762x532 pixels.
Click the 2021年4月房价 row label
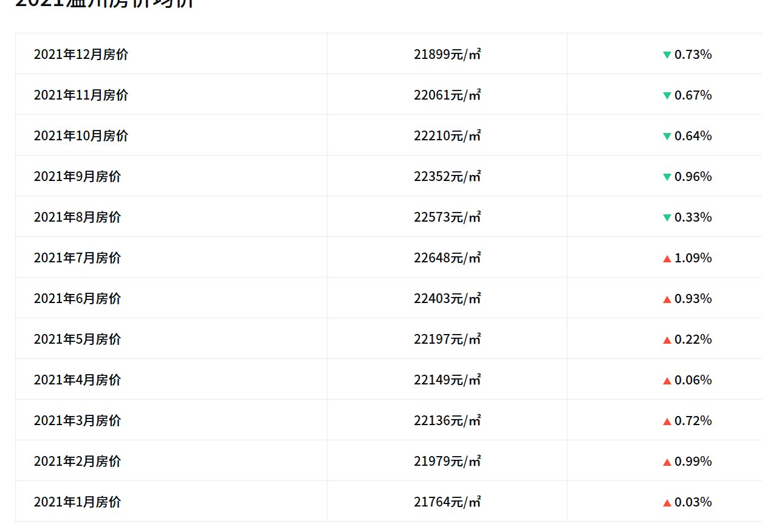(x=77, y=380)
